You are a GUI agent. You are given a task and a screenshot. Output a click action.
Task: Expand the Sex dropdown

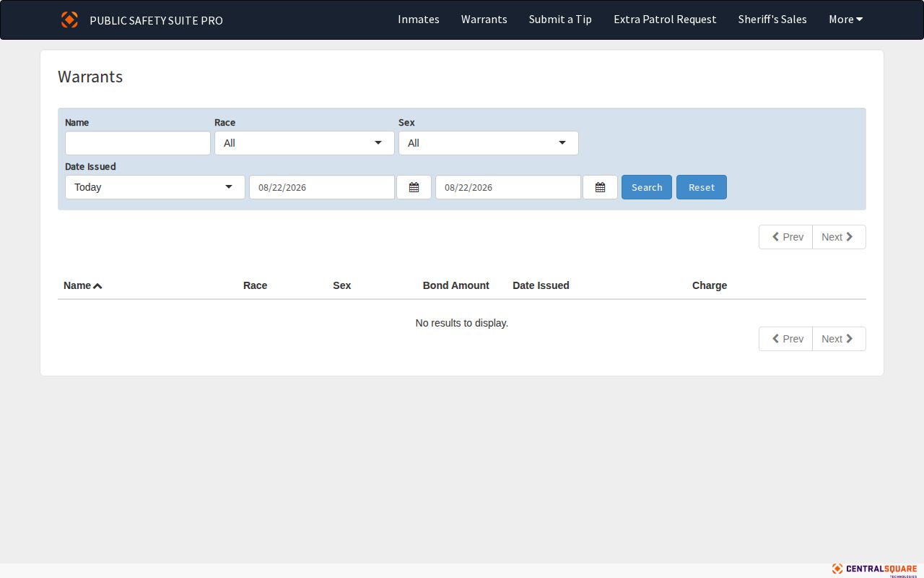click(489, 143)
